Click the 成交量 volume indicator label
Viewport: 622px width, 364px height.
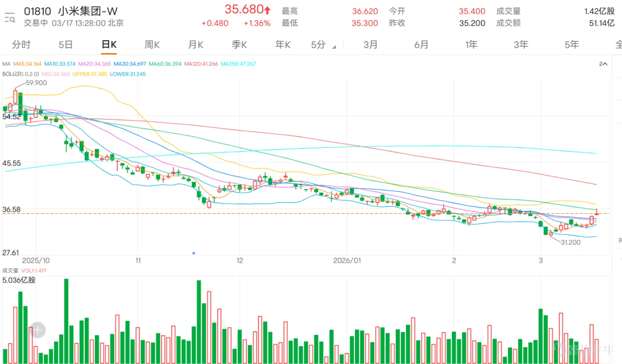[10, 270]
